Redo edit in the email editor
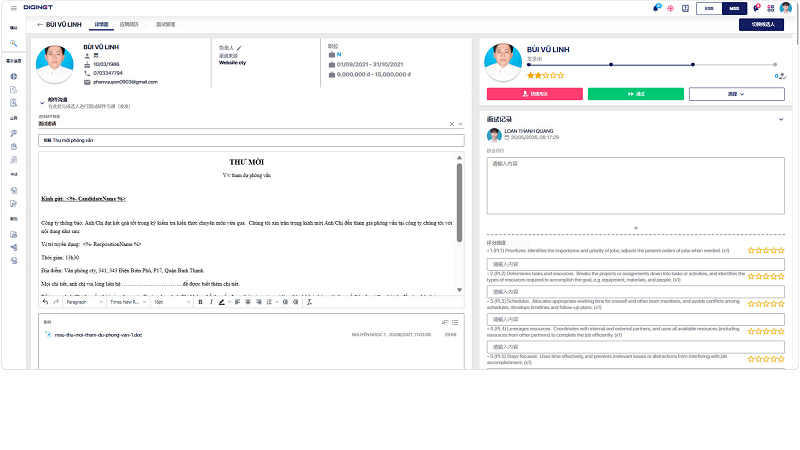 point(56,302)
